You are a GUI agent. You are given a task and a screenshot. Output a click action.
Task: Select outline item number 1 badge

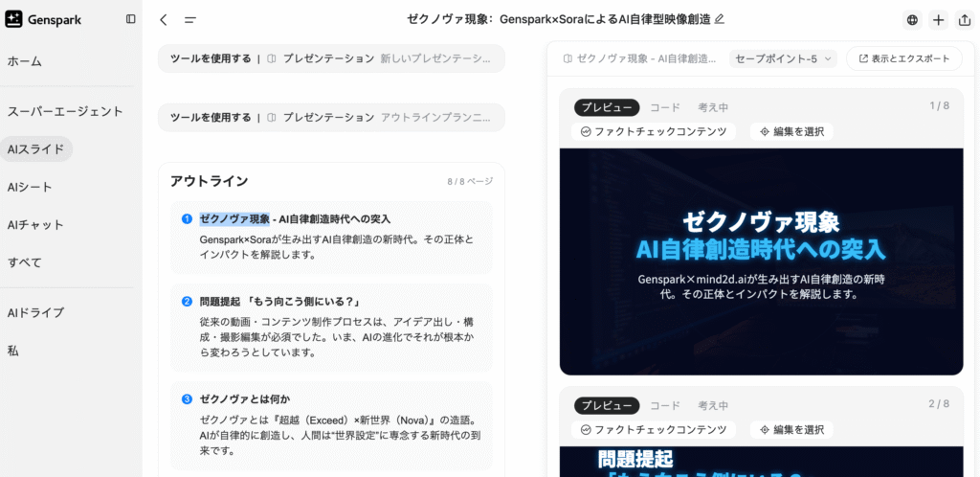click(x=187, y=219)
